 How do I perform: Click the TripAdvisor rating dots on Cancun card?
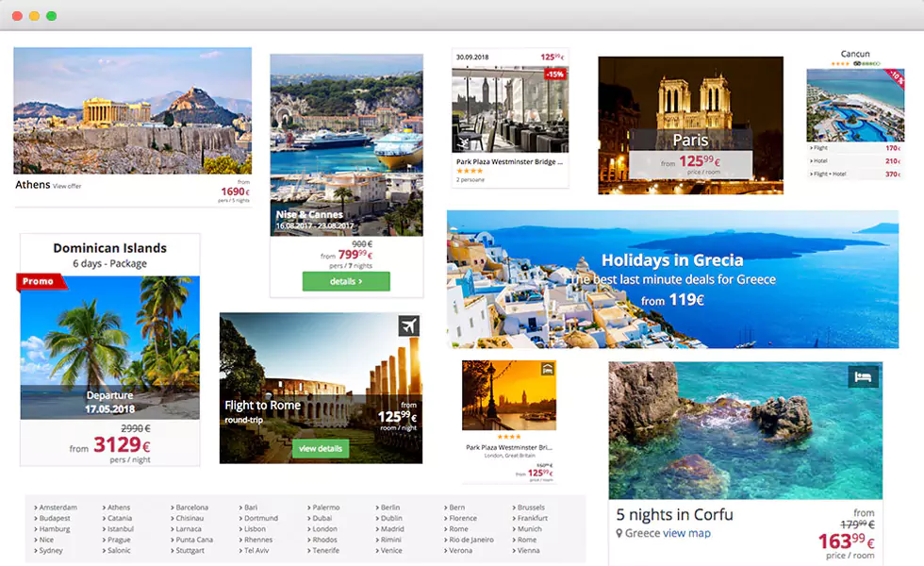(x=867, y=63)
